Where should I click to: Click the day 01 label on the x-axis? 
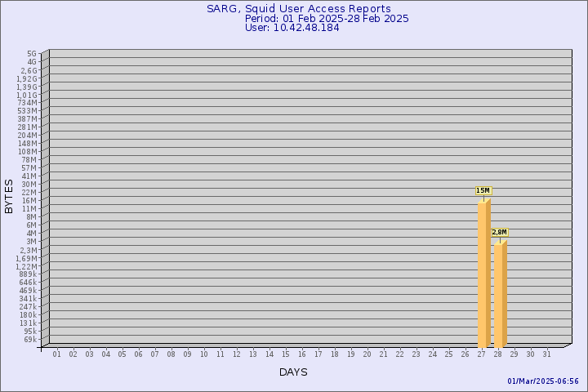[57, 354]
